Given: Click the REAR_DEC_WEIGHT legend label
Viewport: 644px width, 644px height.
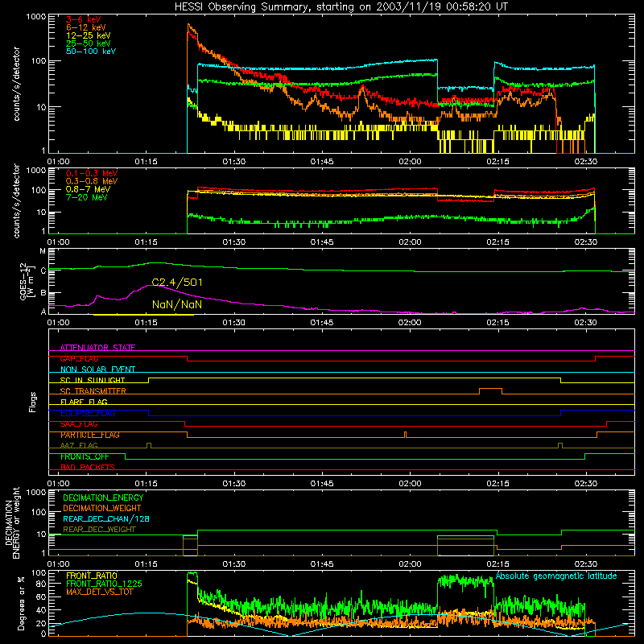Looking at the screenshot, I should [99, 530].
